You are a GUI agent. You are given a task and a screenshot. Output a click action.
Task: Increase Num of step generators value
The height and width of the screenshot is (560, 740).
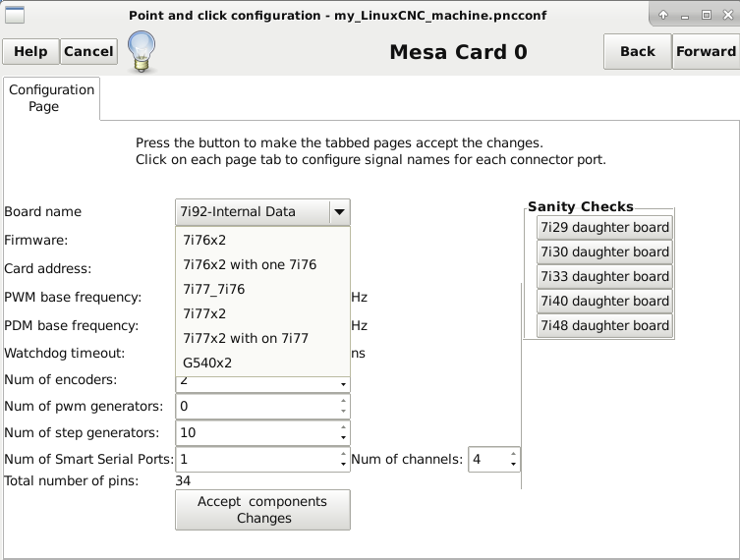click(343, 427)
